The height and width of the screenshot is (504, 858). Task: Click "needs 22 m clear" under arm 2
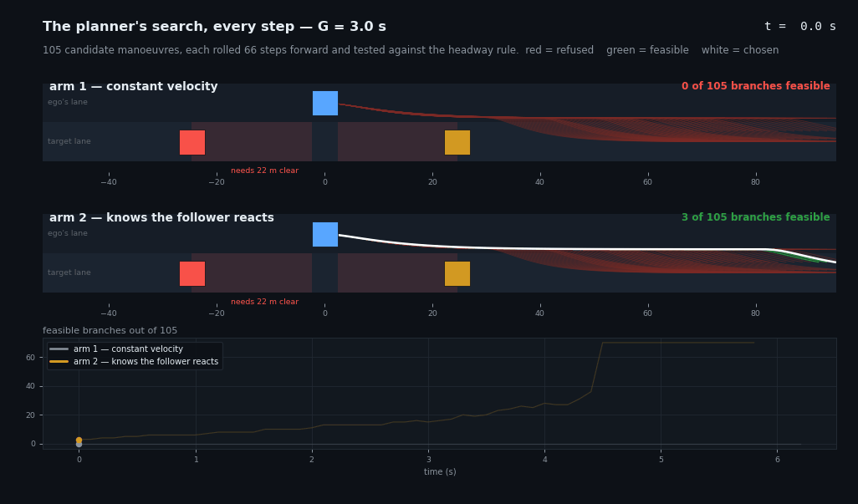pos(265,302)
